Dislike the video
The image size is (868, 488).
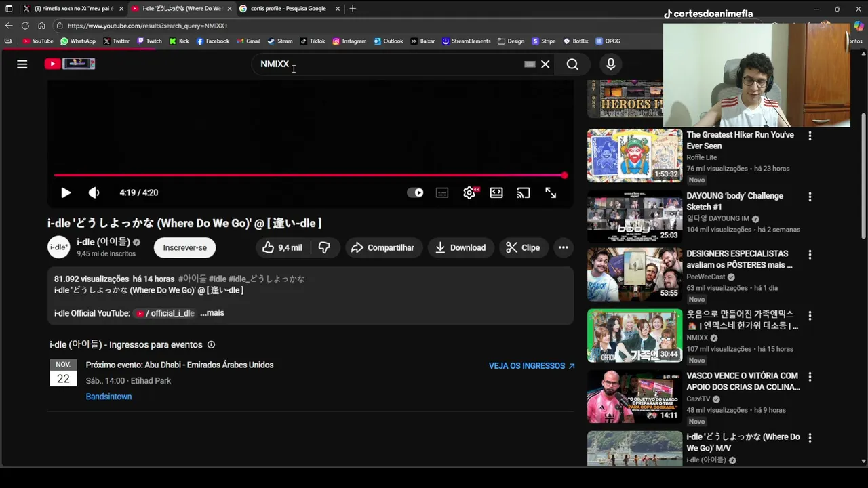coord(324,247)
